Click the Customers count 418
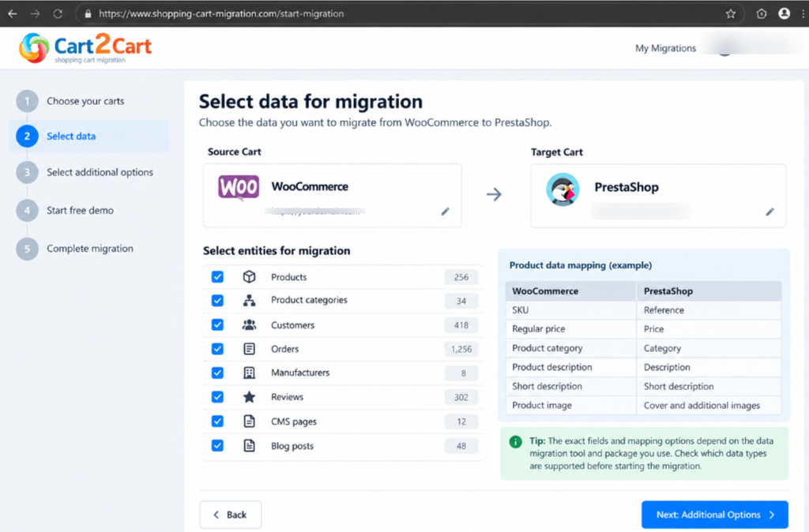Image resolution: width=809 pixels, height=532 pixels. pyautogui.click(x=461, y=325)
